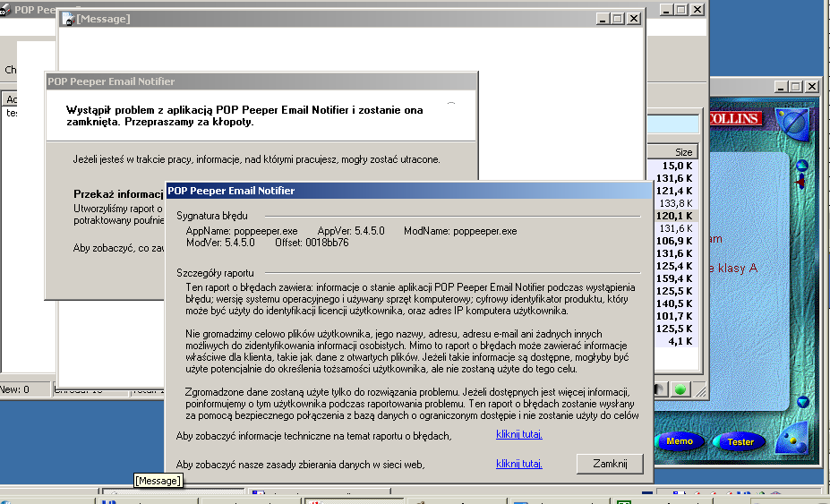Click the POP Peeper main window title icon
This screenshot has width=830, height=504.
[x=4, y=10]
